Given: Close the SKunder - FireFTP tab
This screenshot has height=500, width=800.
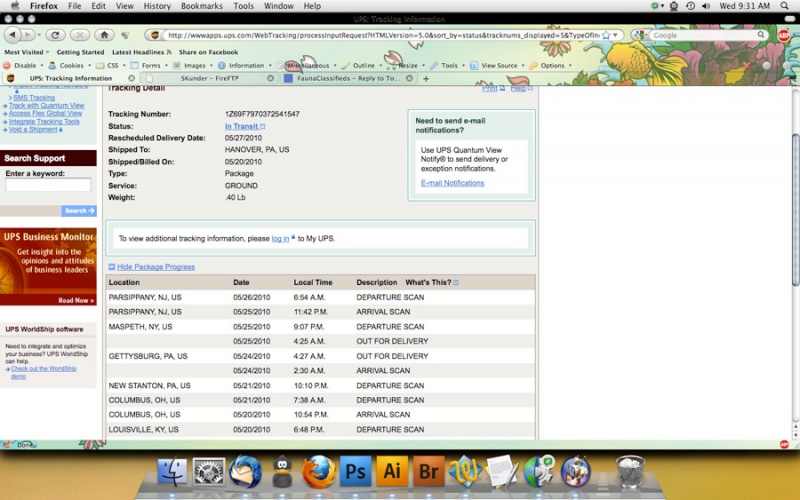Looking at the screenshot, I should (270, 78).
